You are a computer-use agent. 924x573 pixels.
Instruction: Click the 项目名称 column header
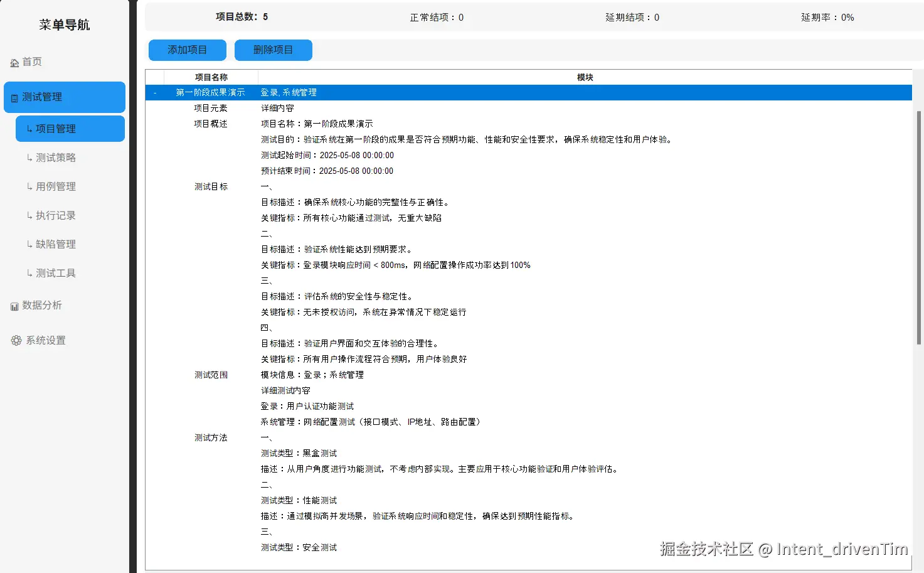[x=211, y=77]
